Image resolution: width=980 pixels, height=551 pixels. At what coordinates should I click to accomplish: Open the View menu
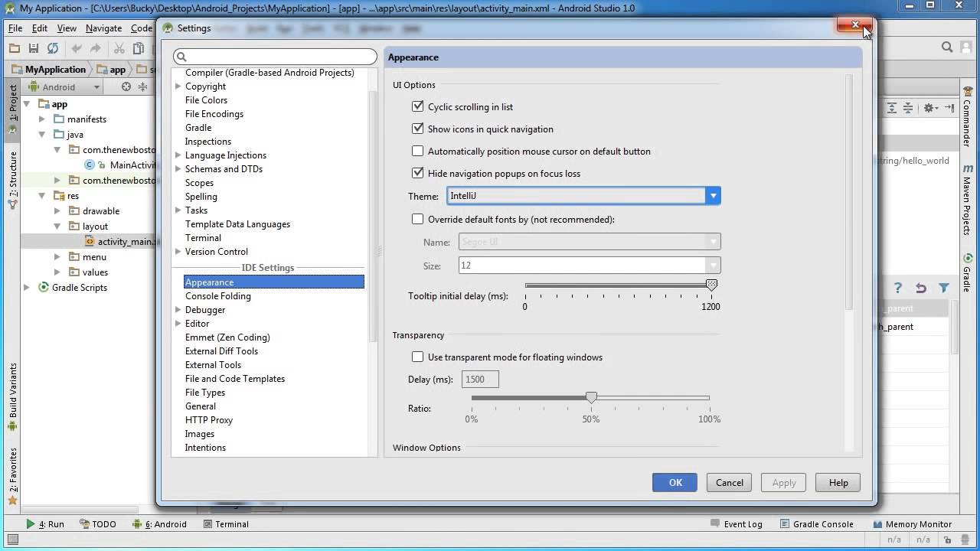tap(67, 28)
